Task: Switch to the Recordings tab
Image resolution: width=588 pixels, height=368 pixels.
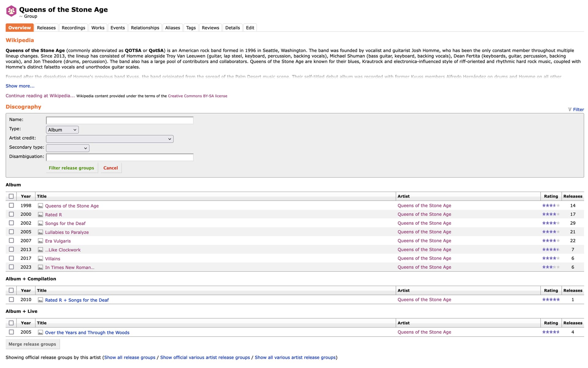Action: click(73, 28)
